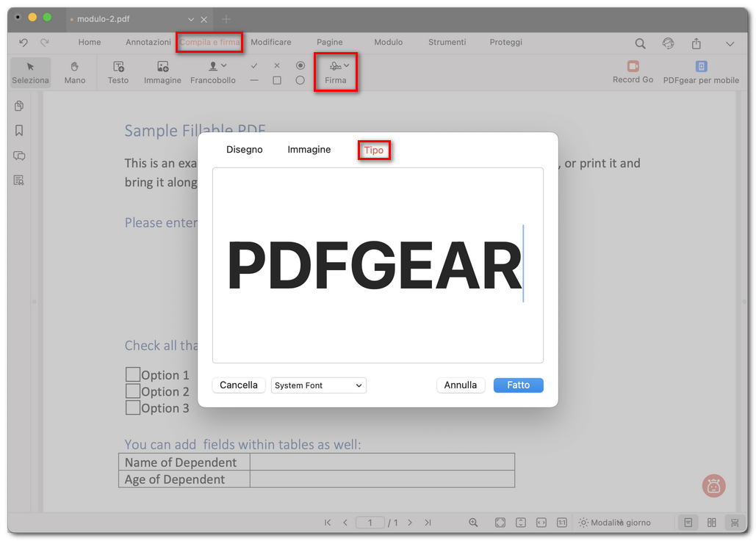Open PDFgear per mobile
The width and height of the screenshot is (756, 541).
(x=700, y=66)
